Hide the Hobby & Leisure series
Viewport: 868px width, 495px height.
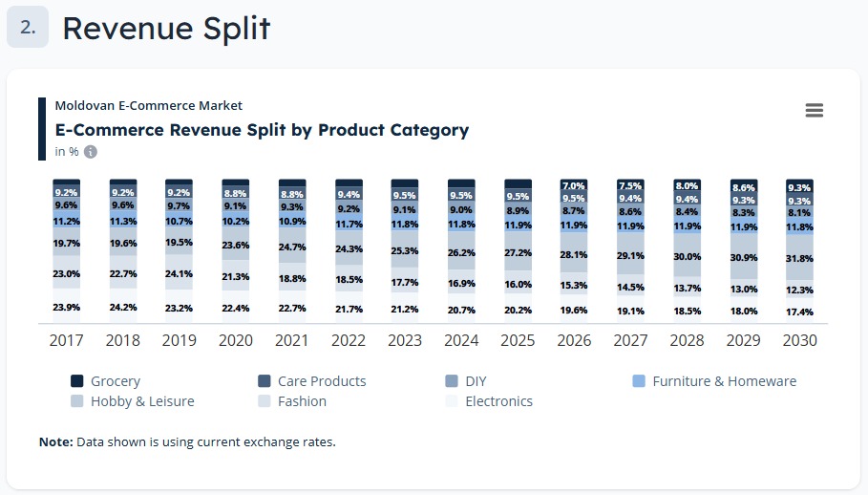[141, 401]
